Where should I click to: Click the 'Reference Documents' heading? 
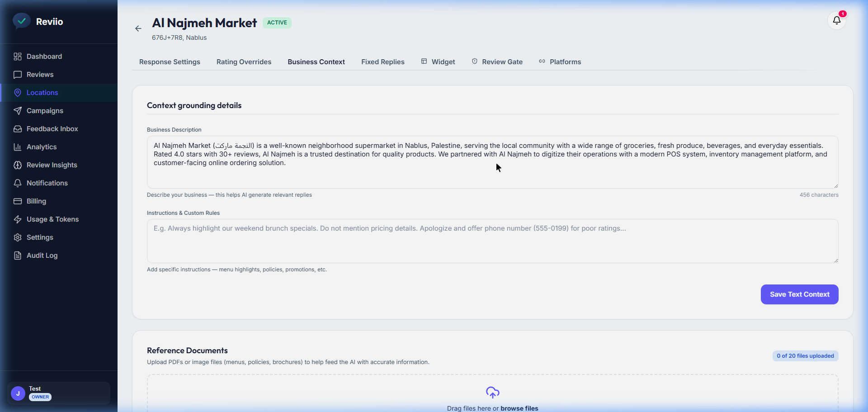[x=187, y=350]
